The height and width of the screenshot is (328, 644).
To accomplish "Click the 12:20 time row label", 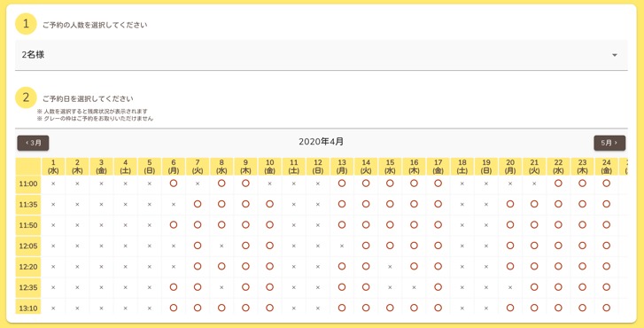I will [28, 267].
